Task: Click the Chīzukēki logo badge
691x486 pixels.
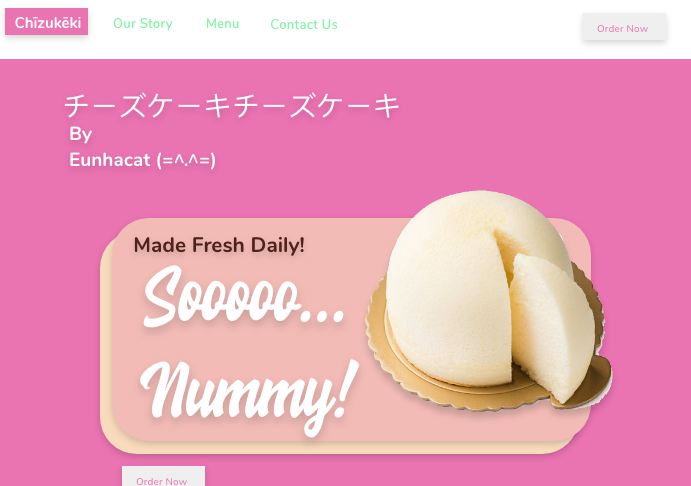Action: coord(46,22)
